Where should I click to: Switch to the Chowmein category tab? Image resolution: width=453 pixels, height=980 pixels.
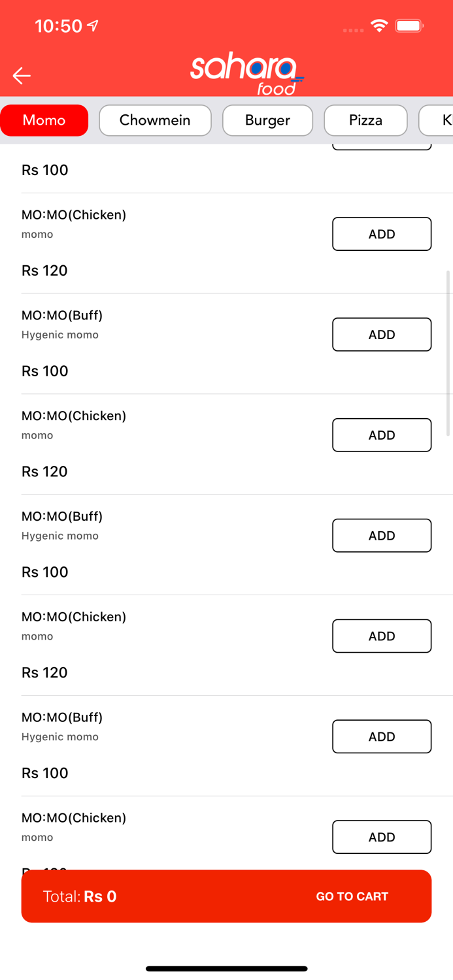155,120
